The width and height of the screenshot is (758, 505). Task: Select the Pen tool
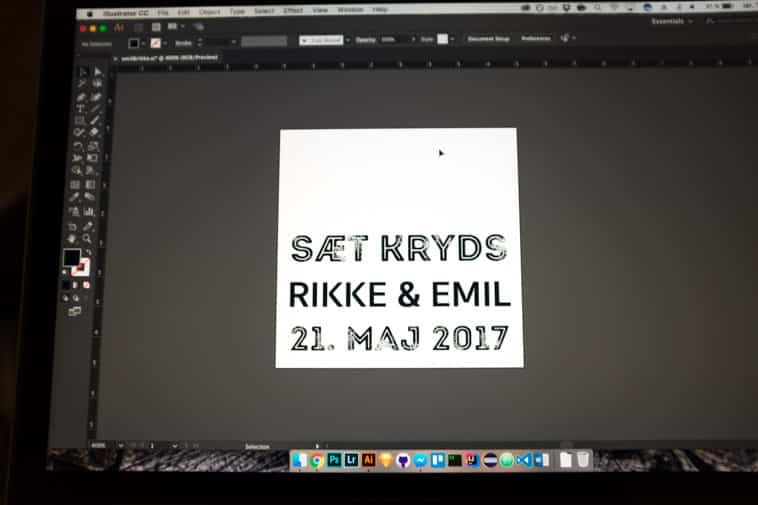[x=81, y=97]
